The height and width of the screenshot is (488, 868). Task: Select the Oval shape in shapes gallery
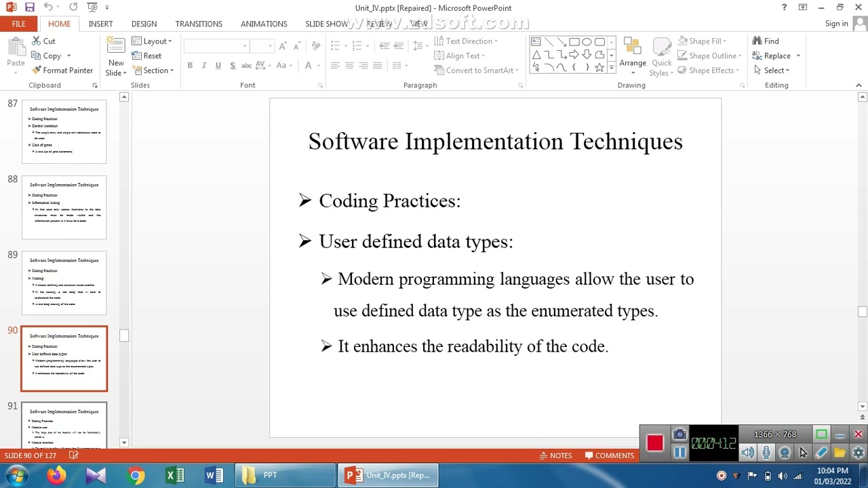(587, 41)
